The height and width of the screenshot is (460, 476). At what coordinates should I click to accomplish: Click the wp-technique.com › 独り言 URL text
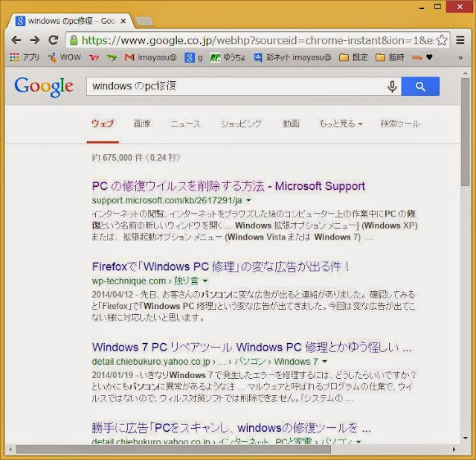pyautogui.click(x=145, y=281)
